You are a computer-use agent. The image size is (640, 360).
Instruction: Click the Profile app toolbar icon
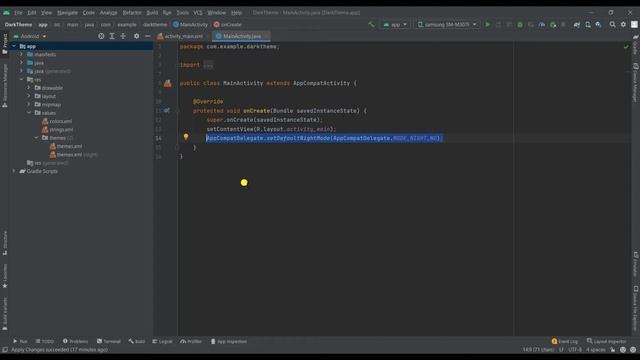click(542, 24)
